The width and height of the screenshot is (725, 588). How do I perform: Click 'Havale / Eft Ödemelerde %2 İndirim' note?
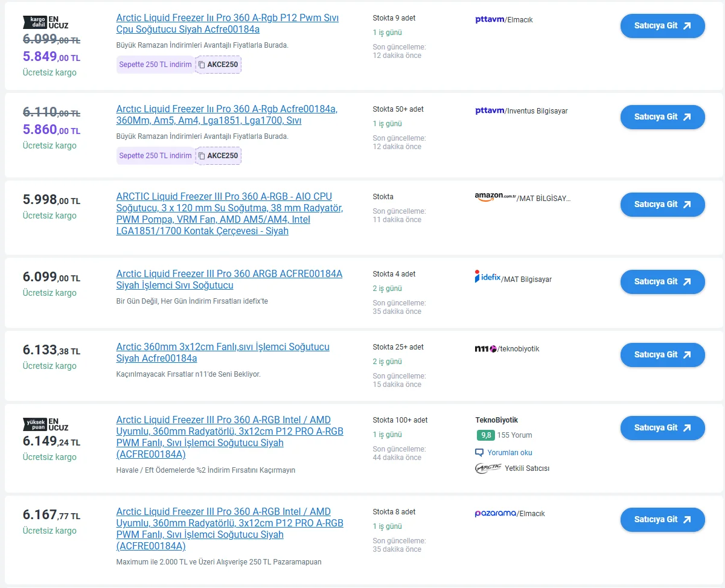206,470
